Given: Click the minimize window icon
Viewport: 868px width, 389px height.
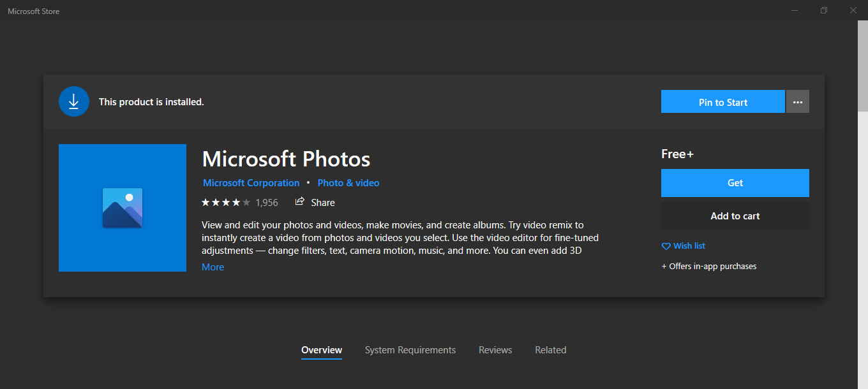Looking at the screenshot, I should click(x=795, y=10).
